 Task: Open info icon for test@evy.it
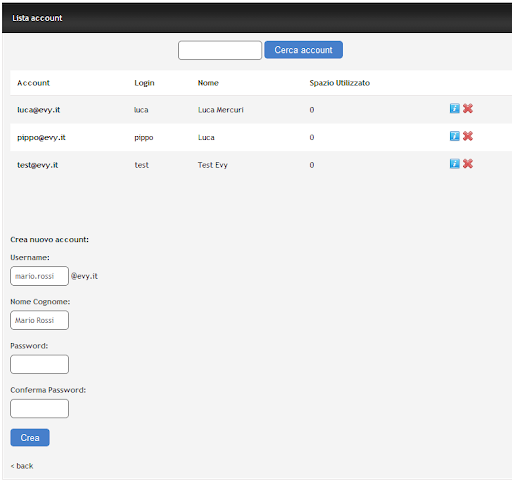[454, 164]
